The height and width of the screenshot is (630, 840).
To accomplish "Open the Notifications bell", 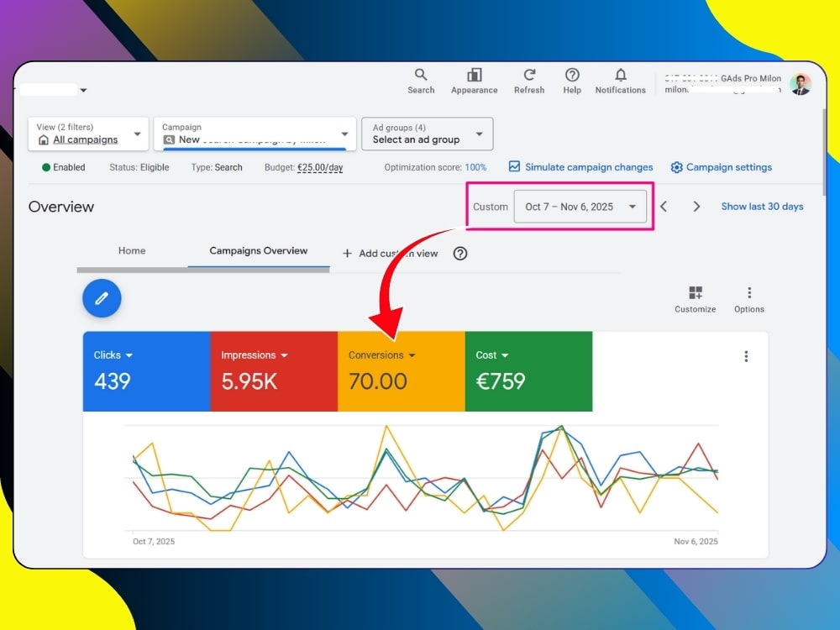I will point(621,81).
